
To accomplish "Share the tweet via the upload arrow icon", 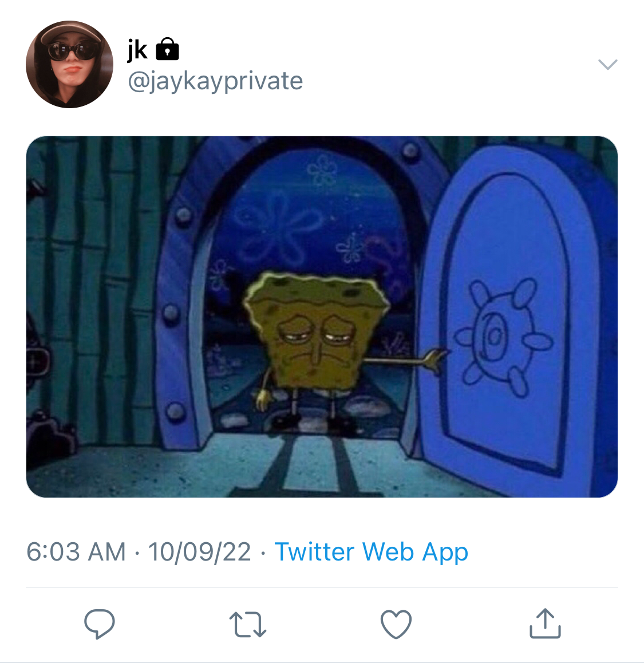I will [x=545, y=623].
